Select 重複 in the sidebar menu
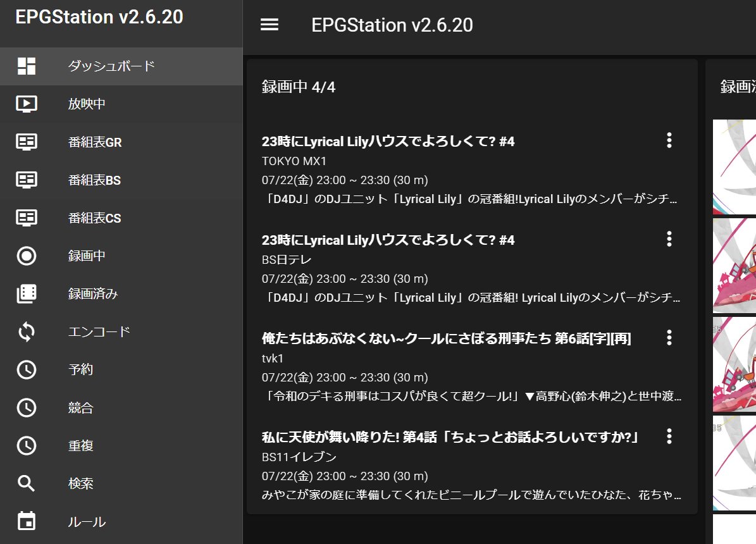Viewport: 756px width, 544px height. 25,445
